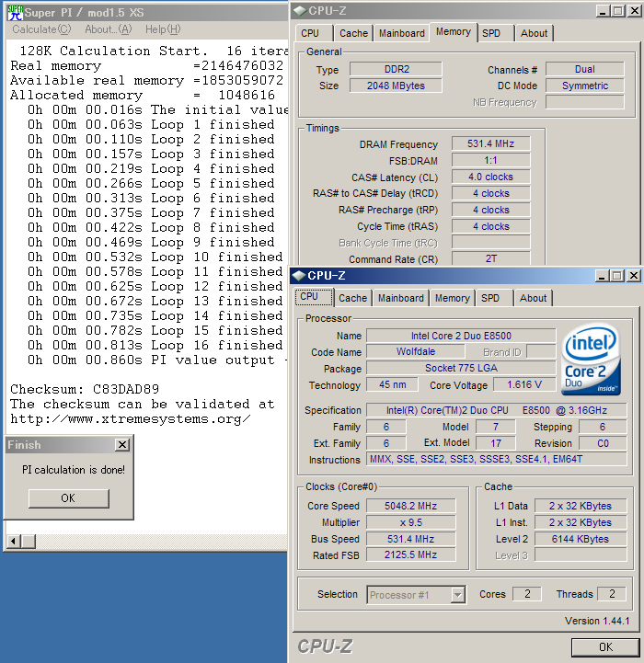Click the Checksum C83DAD89 line
Screen dimensions: 644x663
click(85, 389)
